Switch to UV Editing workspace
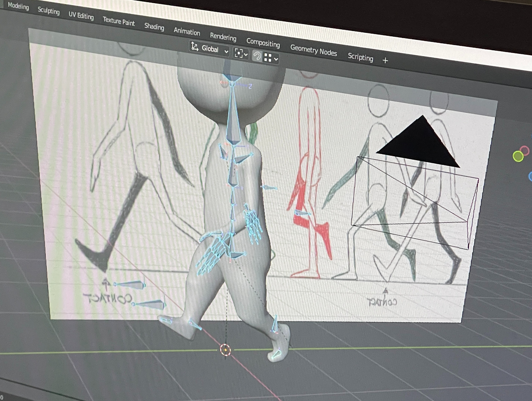This screenshot has height=401, width=532. pos(81,16)
